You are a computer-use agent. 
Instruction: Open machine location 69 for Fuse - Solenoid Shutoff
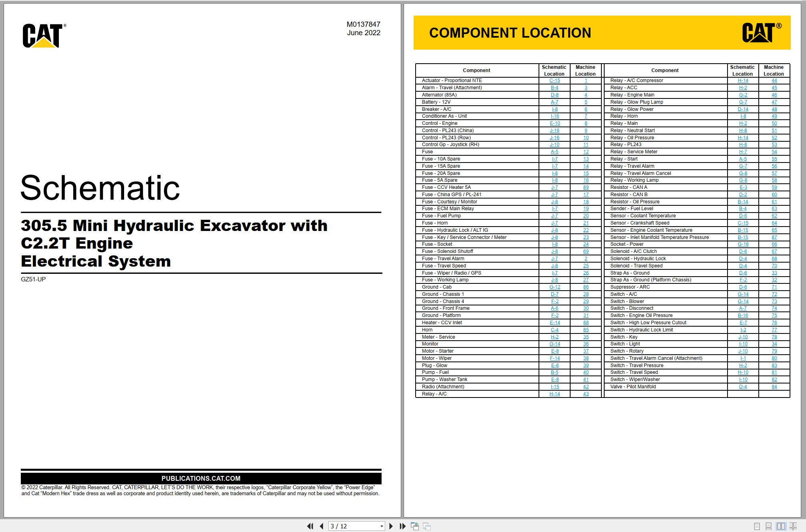[586, 251]
